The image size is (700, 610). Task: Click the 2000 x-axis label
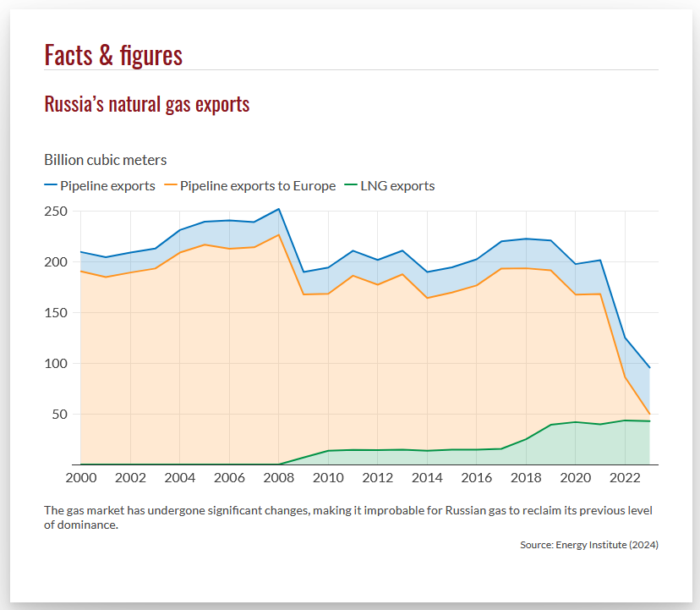click(81, 478)
